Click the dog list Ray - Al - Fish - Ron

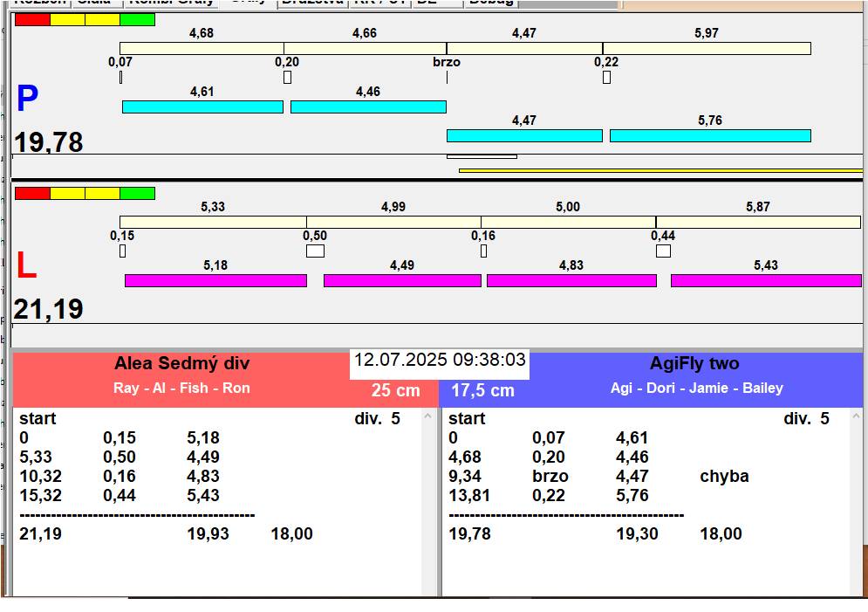pos(181,388)
